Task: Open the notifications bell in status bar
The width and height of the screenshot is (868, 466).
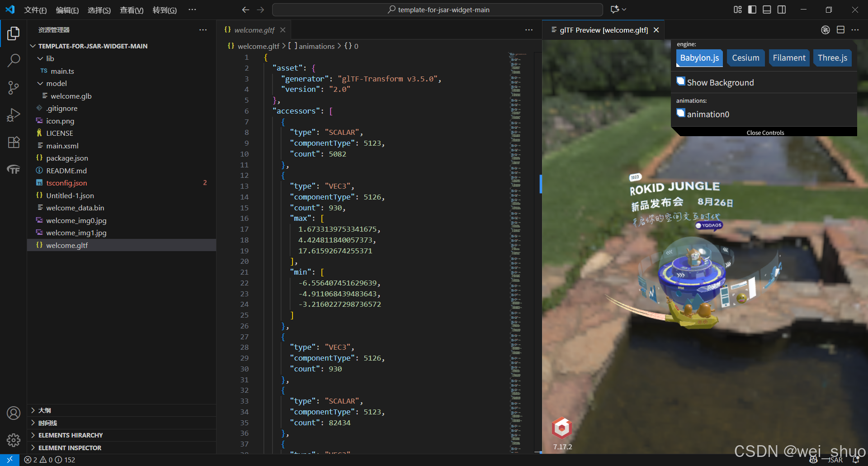Action: pos(856,460)
